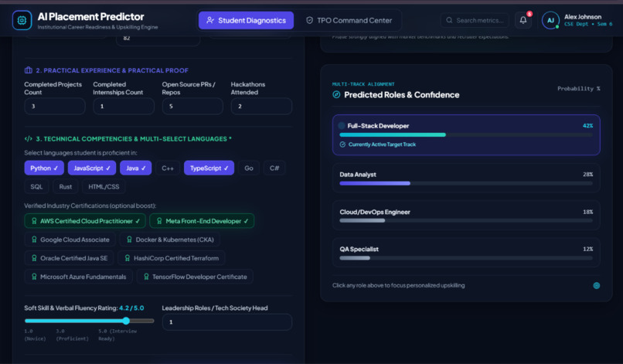Viewport: 623px width, 364px height.
Task: Select the C++ language chip
Action: click(x=168, y=168)
